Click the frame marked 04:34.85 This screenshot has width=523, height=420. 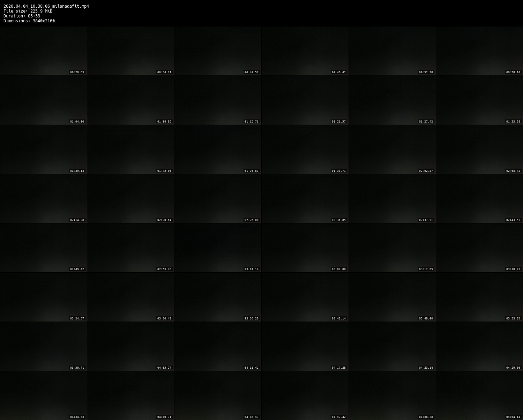tap(43, 396)
